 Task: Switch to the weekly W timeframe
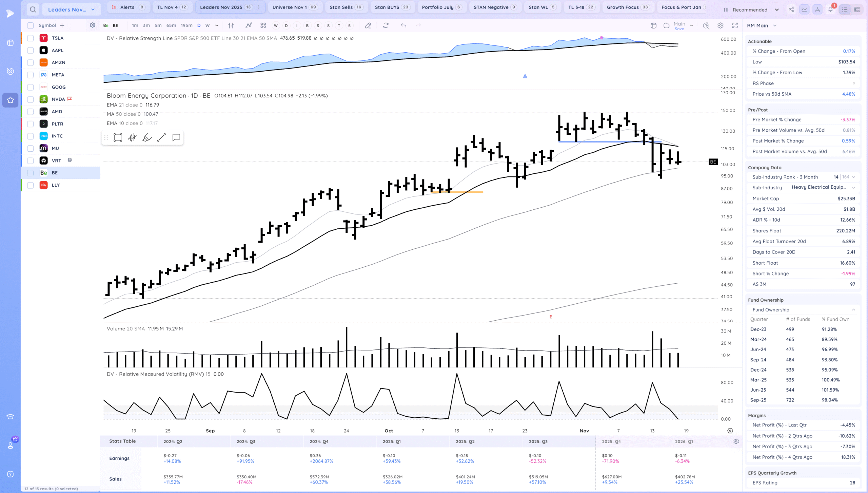tap(208, 25)
